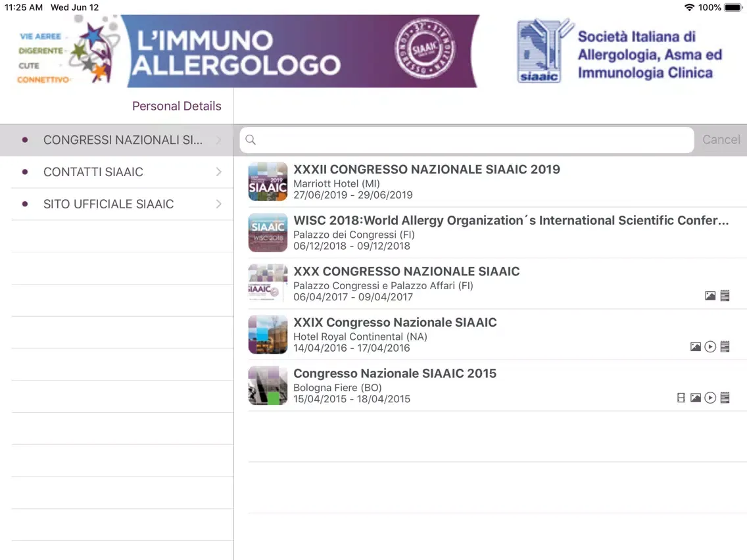Tap the battery status icon

coord(733,7)
